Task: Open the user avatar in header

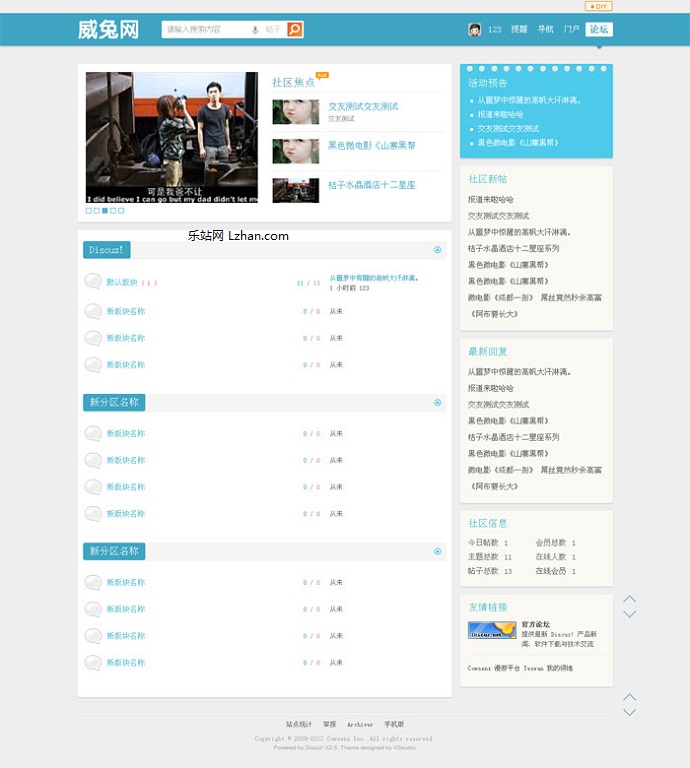Action: [x=474, y=29]
